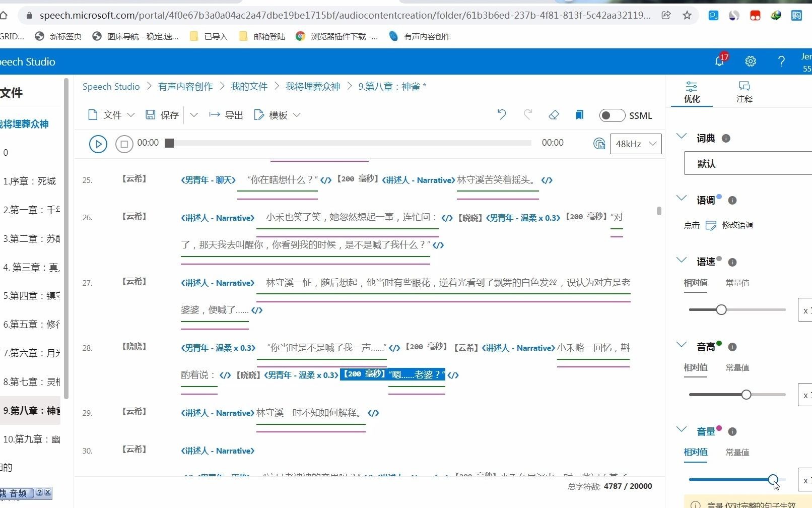
Task: Click the closing tag after 林守溪苦笑着摇头
Action: click(547, 180)
